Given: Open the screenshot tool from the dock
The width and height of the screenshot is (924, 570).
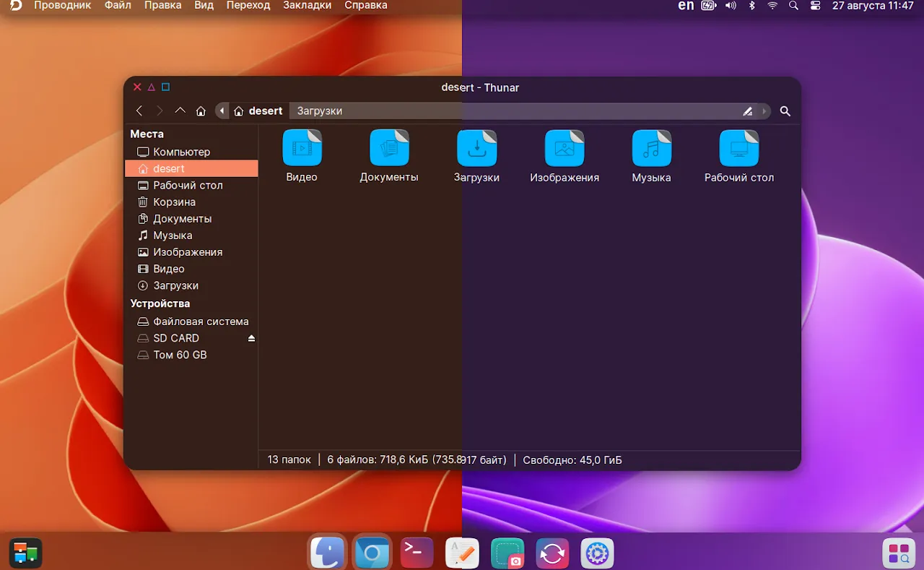Looking at the screenshot, I should [x=507, y=552].
